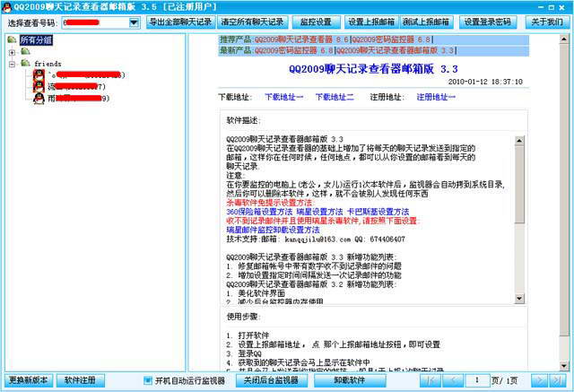
Task: Click 杀毒软件免提示设置方法 red text
Action: click(270, 203)
